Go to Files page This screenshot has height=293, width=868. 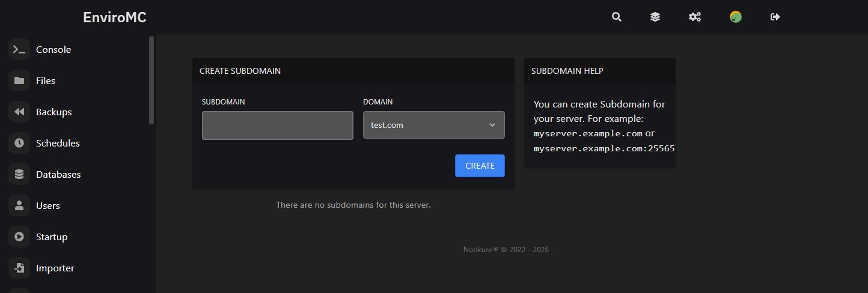pyautogui.click(x=46, y=80)
